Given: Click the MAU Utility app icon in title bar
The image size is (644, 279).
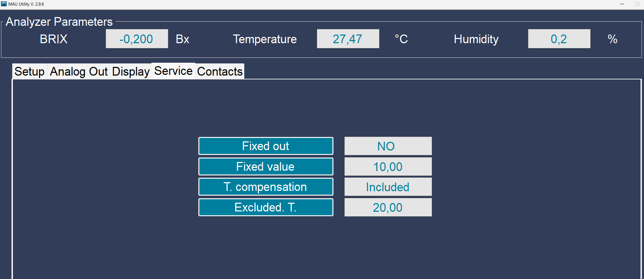Looking at the screenshot, I should [4, 4].
